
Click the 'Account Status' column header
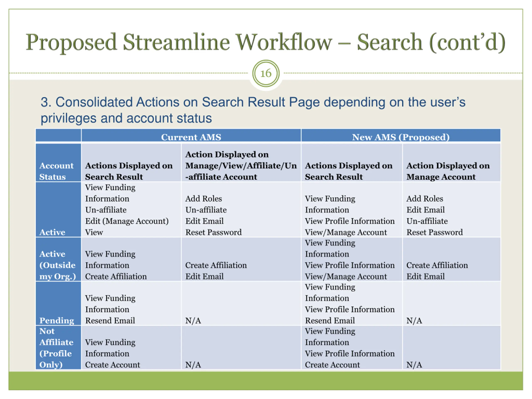tap(57, 171)
